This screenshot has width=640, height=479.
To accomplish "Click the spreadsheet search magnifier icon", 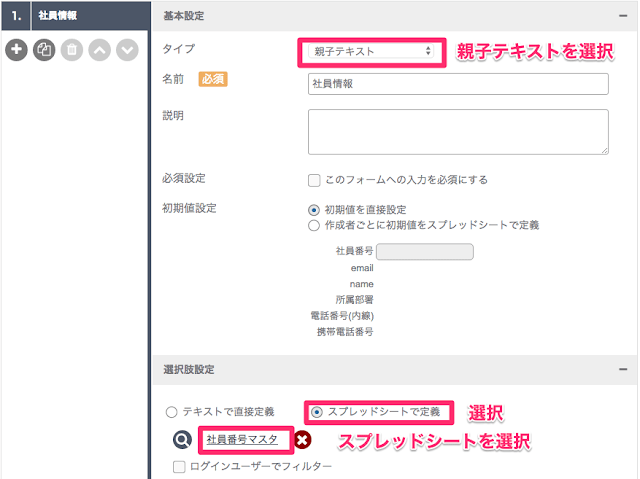I will pos(182,440).
